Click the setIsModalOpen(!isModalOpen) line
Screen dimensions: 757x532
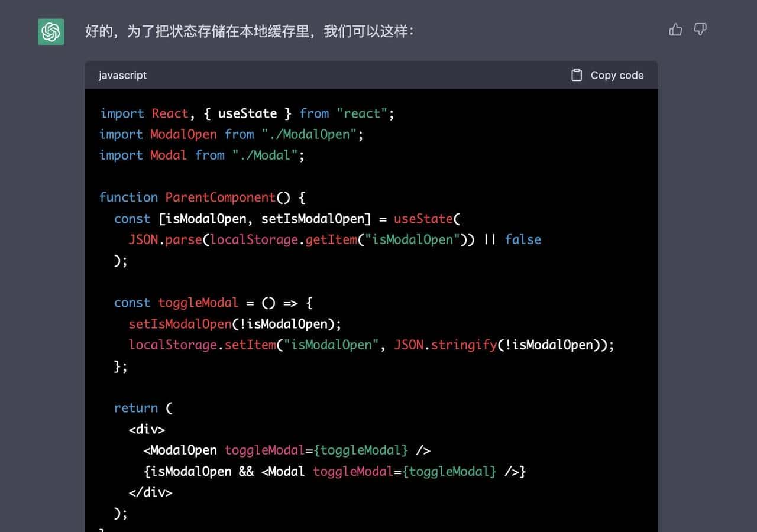(235, 324)
